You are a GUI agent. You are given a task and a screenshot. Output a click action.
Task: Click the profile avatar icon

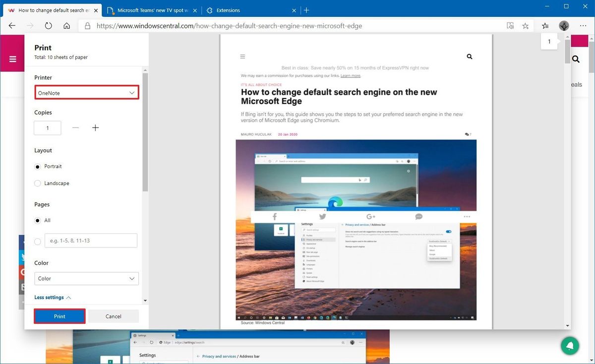pos(564,26)
